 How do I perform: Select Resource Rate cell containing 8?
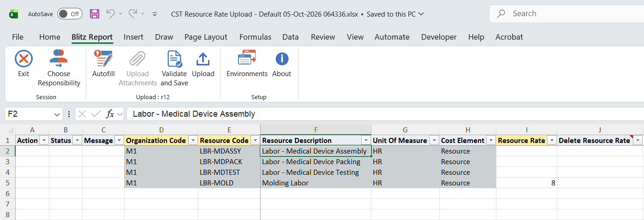[x=527, y=183]
